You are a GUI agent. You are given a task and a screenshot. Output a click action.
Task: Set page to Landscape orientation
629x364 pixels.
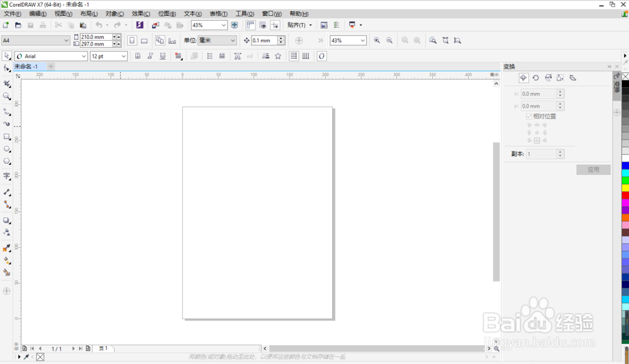(144, 40)
